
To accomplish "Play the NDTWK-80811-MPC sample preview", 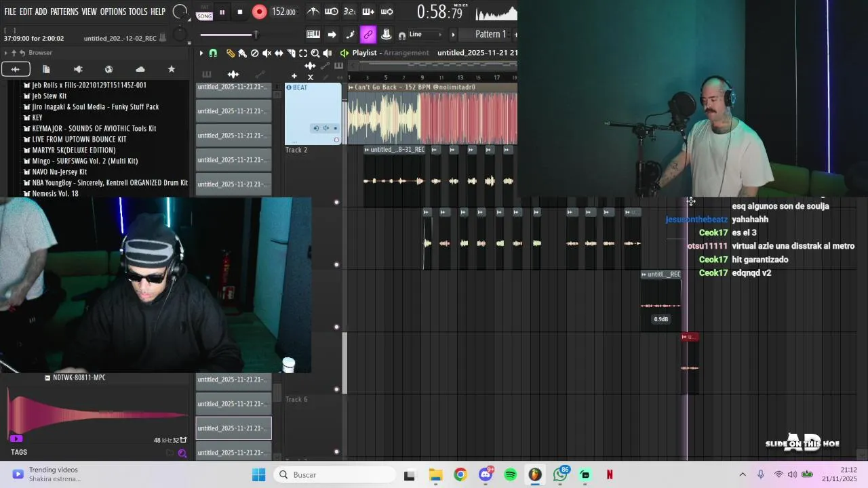I will click(x=16, y=439).
